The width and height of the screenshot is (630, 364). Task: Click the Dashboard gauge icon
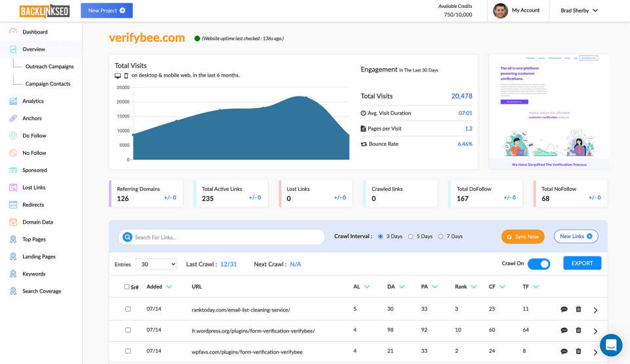click(13, 31)
